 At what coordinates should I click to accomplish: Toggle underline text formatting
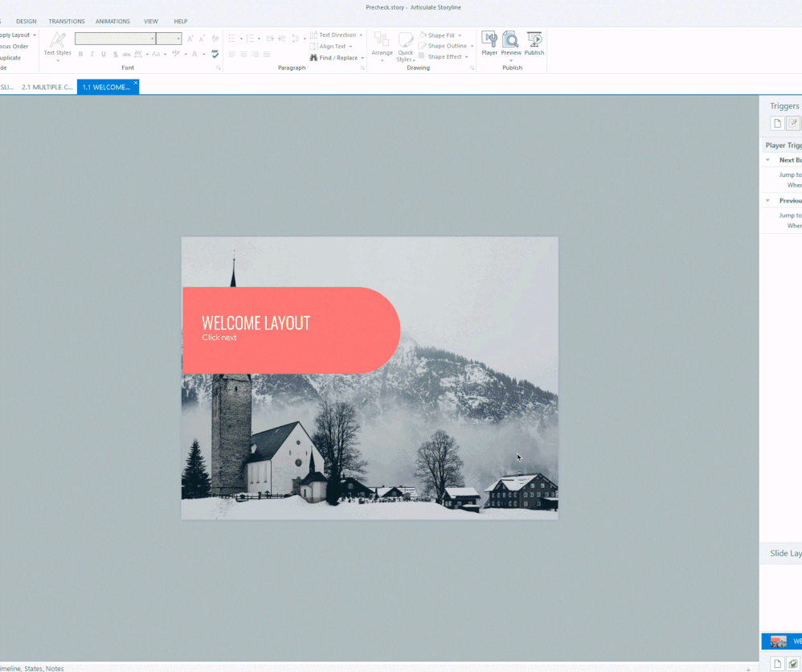[x=103, y=55]
